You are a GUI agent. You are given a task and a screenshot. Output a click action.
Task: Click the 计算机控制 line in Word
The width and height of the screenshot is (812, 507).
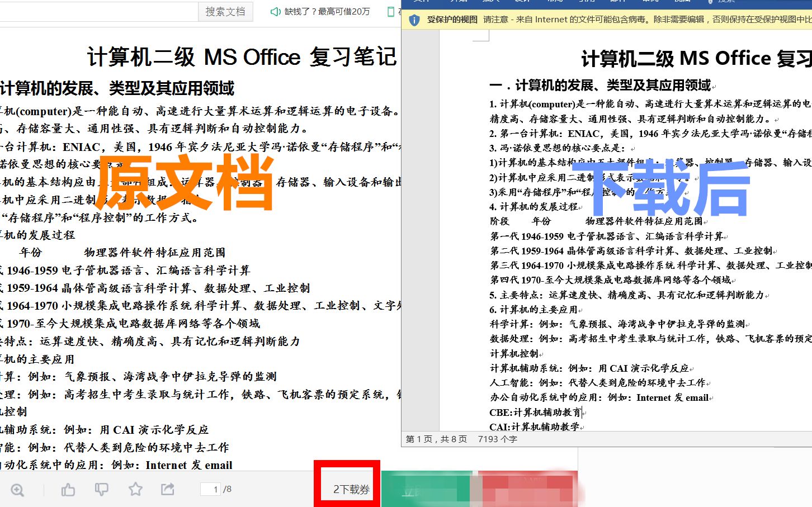514,354
